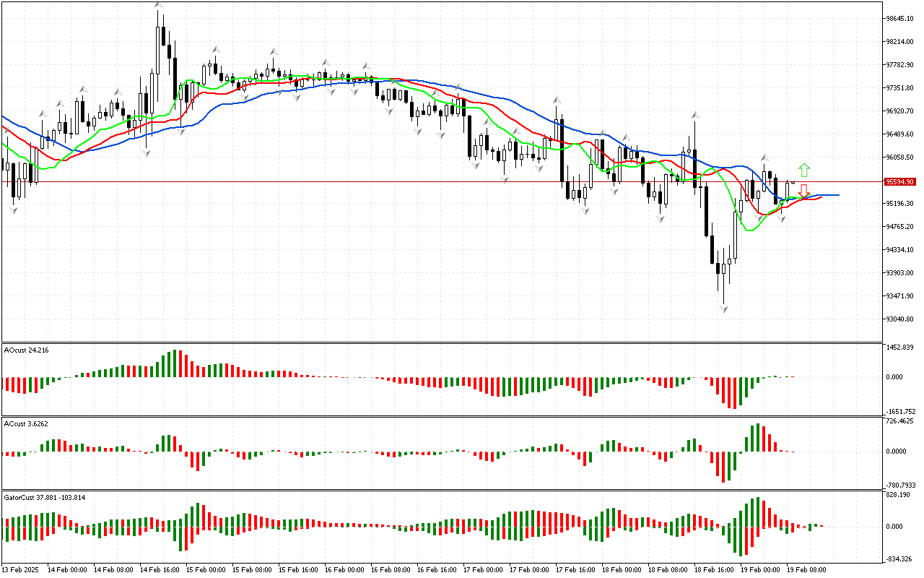The height and width of the screenshot is (578, 924).
Task: Click the 16 Feb 00:00 time label
Action: (344, 570)
